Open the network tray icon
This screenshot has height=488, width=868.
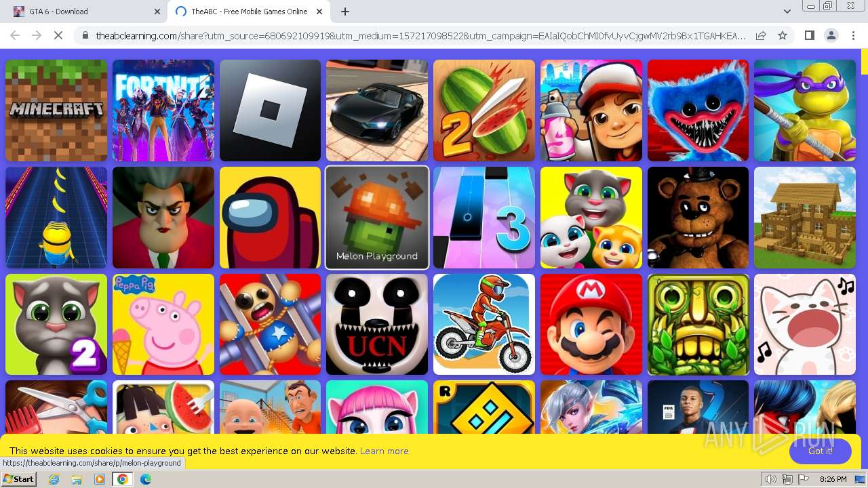[787, 479]
